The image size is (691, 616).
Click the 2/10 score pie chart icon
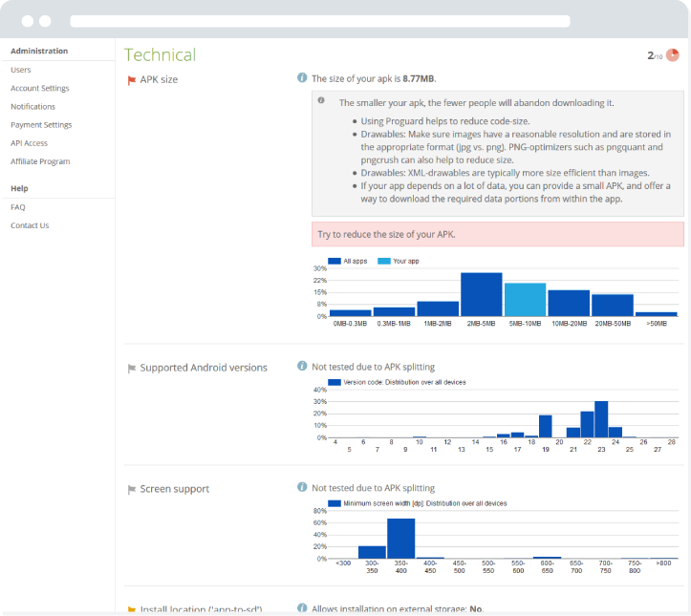673,55
